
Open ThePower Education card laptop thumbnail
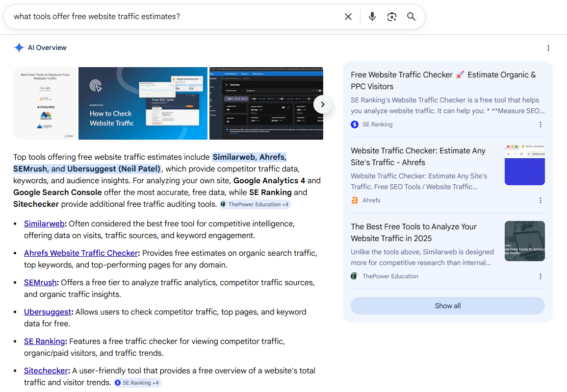pos(525,241)
